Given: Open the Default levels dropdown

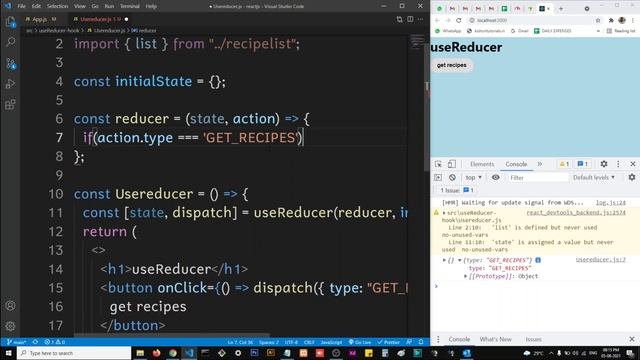Looking at the screenshot, I should 594,178.
